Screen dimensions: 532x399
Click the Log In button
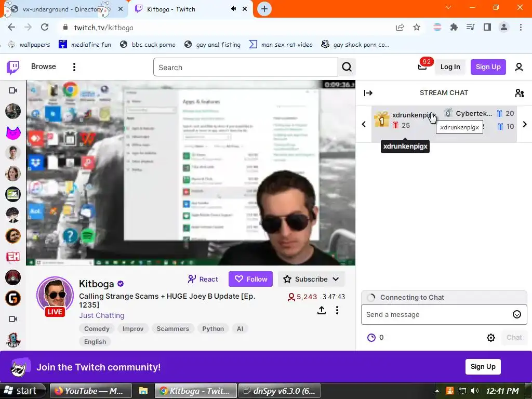tap(450, 67)
